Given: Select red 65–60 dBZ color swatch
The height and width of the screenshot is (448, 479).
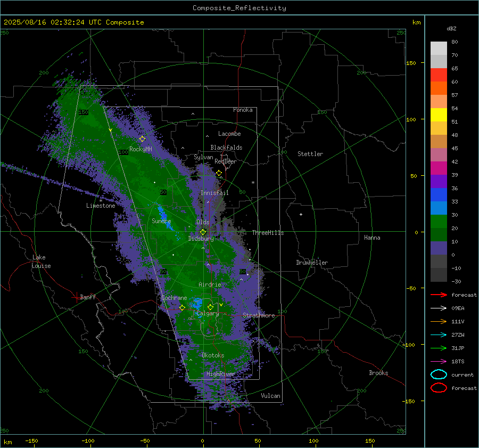Looking at the screenshot, I should tap(439, 75).
